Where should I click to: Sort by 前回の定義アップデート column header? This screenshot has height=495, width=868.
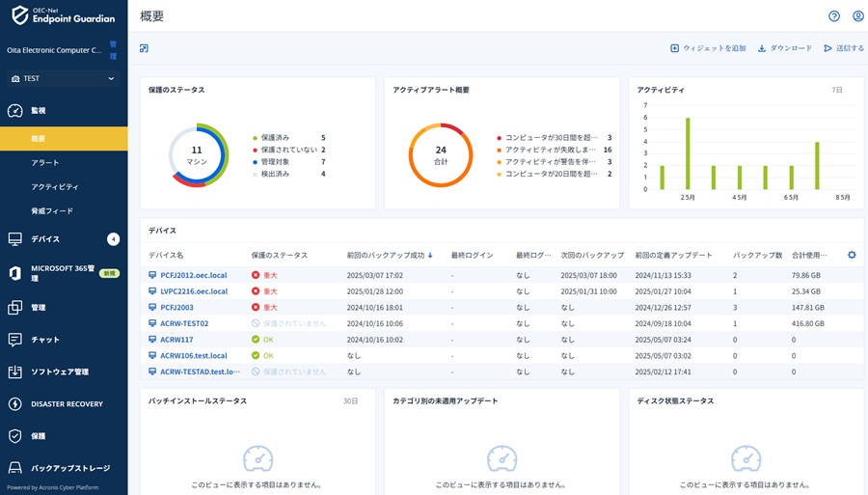674,256
